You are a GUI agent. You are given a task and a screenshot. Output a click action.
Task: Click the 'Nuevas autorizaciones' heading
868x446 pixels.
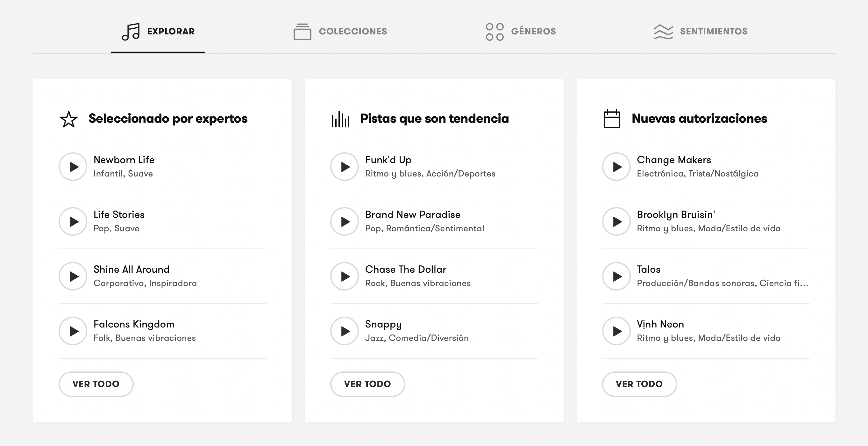click(x=699, y=119)
